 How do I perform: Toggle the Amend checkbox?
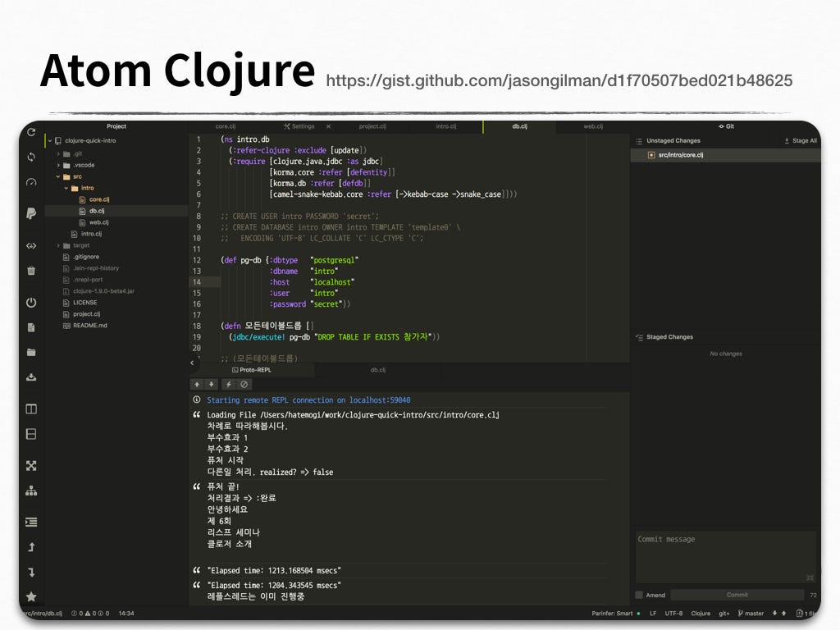point(638,595)
